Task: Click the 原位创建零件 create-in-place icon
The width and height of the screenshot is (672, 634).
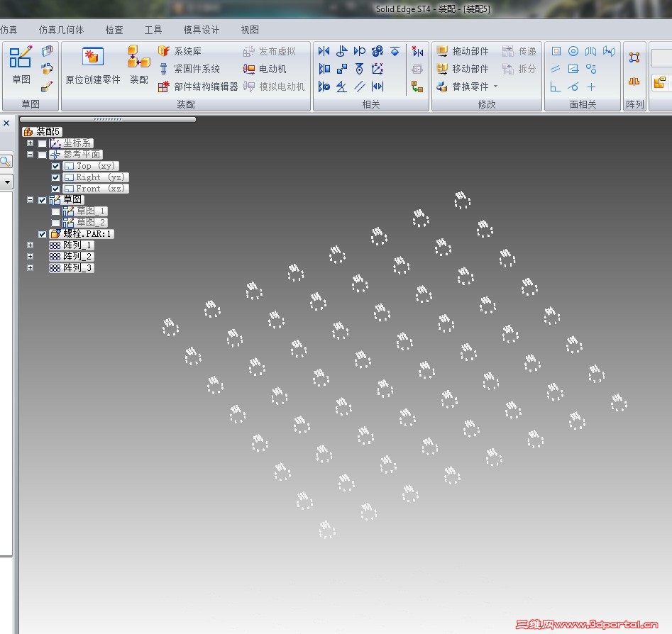Action: [x=93, y=65]
